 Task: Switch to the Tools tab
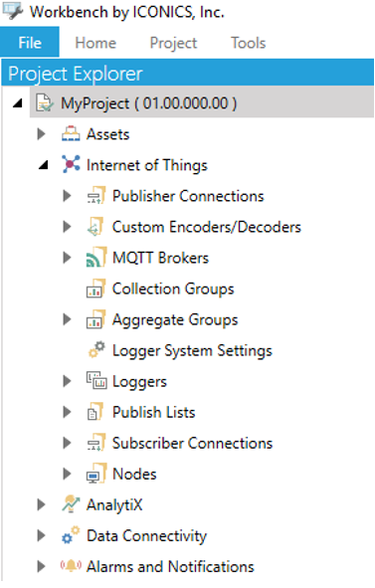pyautogui.click(x=249, y=43)
